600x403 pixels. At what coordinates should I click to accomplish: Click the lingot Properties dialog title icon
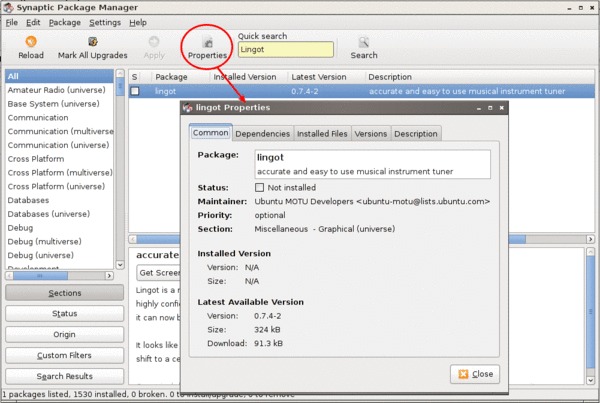(x=187, y=107)
